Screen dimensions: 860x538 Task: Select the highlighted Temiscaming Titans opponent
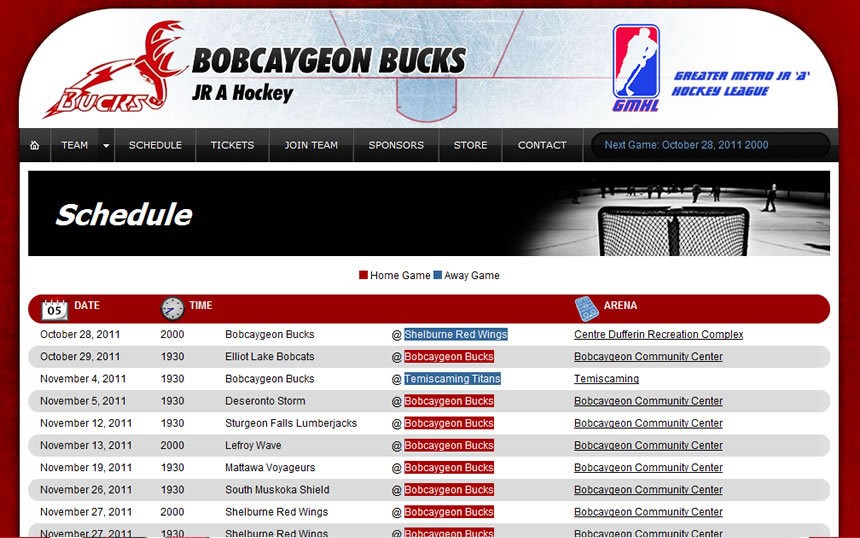[x=452, y=379]
